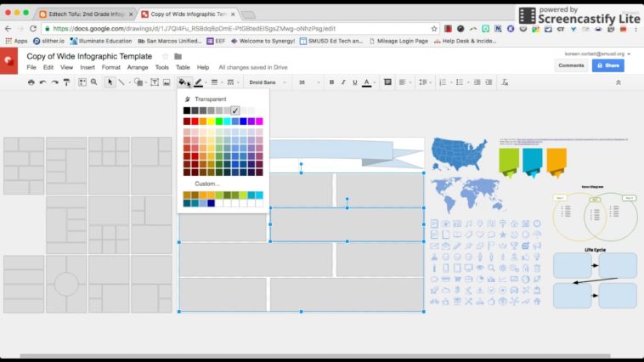Open the Droid Sans font dropdown
Screen dimensions: 644x362
tap(267, 82)
